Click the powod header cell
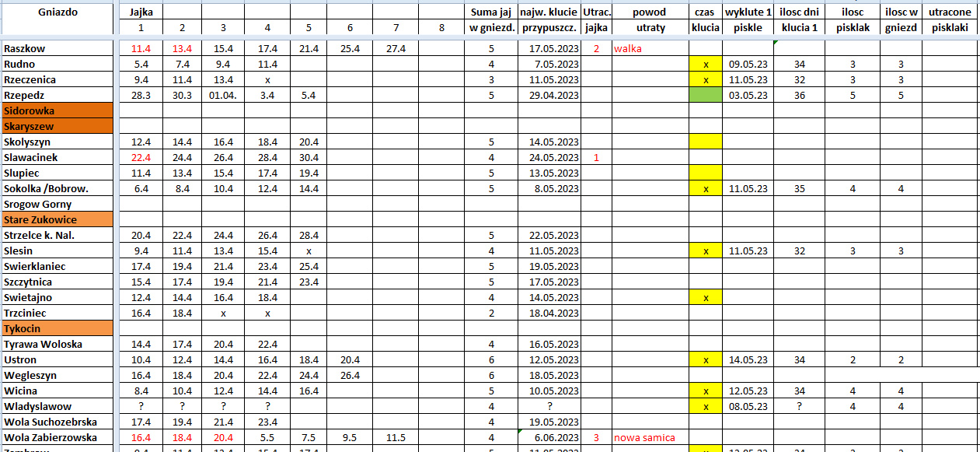The height and width of the screenshot is (452, 980). tap(650, 12)
